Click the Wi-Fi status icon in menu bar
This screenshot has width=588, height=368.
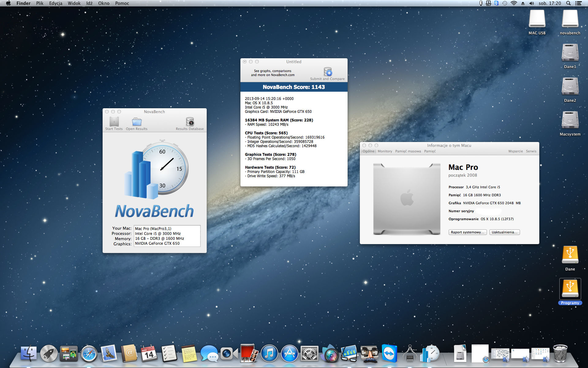(514, 3)
